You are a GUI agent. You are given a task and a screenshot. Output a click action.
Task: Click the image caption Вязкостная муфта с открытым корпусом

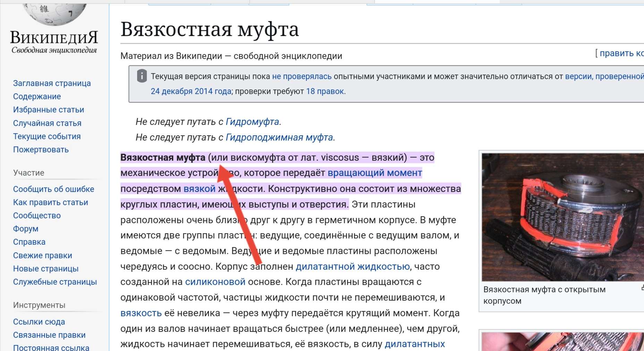pyautogui.click(x=544, y=295)
